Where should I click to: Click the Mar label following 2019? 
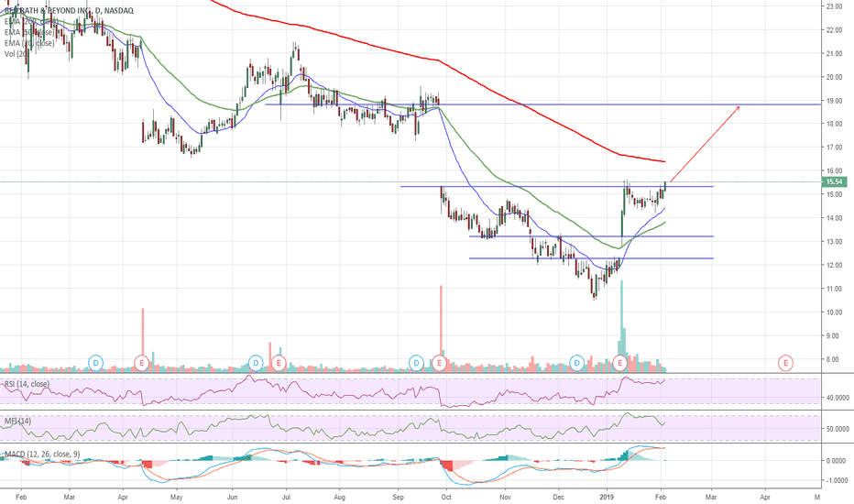pos(711,497)
